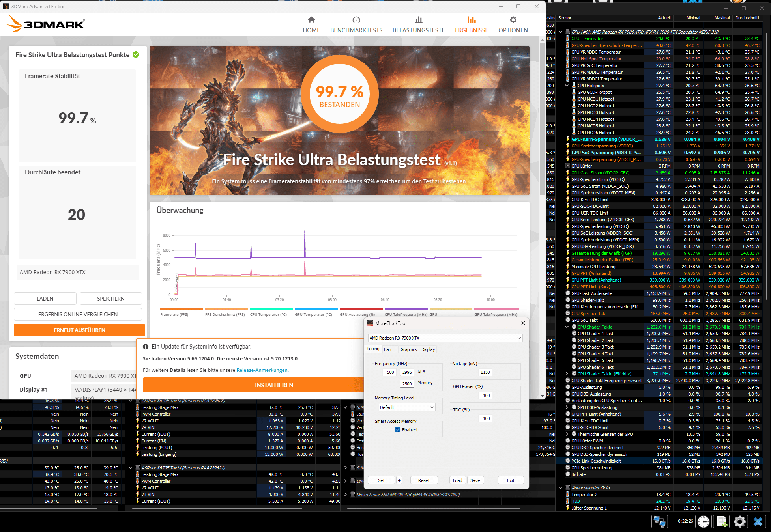Viewport: 771px width, 532px height.
Task: Click the Lexar SSD drive icon
Action: pyautogui.click(x=353, y=494)
